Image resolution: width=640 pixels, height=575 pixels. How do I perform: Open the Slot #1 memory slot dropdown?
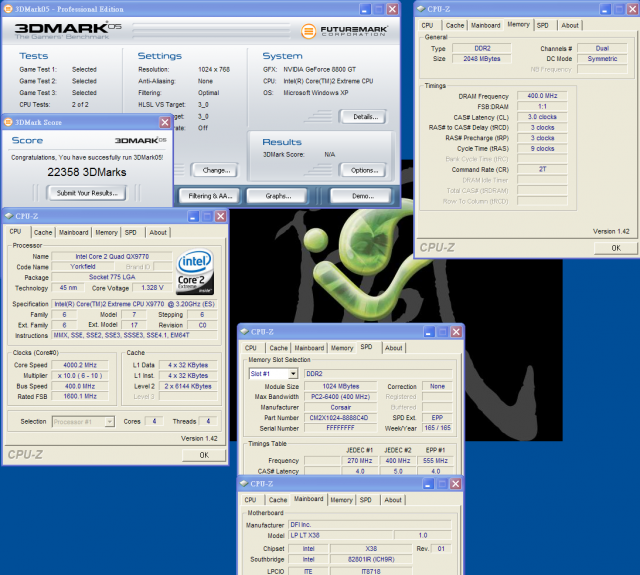(293, 374)
